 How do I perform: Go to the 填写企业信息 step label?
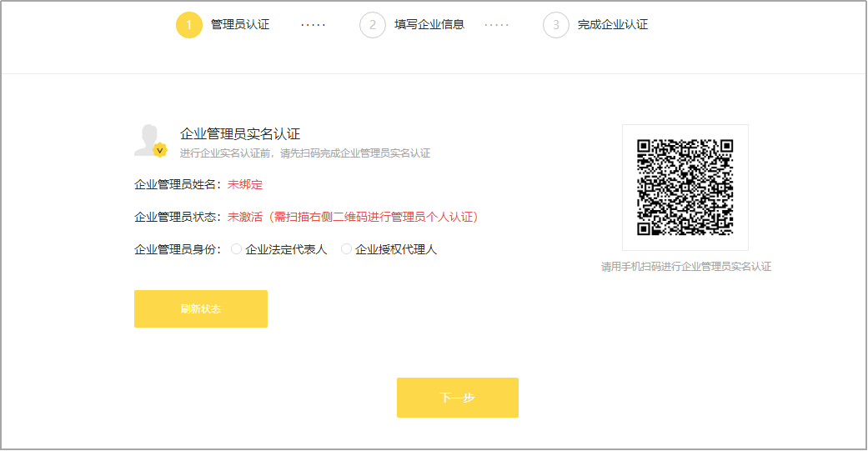(429, 25)
